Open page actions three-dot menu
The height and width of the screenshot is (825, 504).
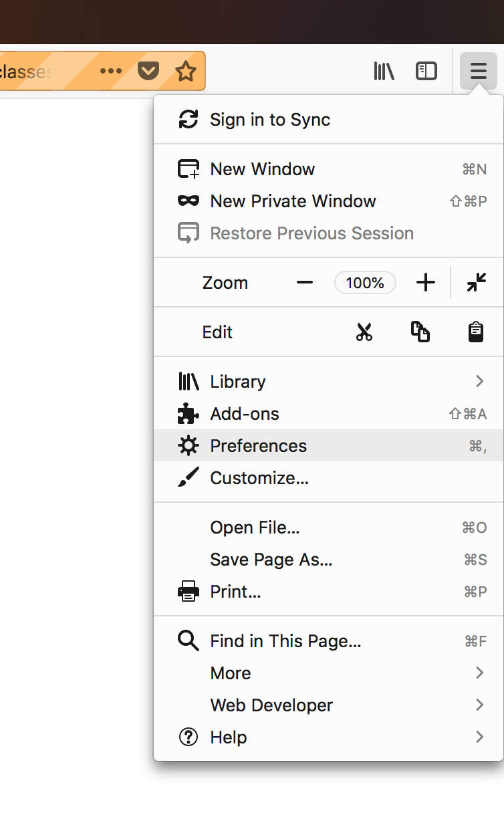point(111,71)
